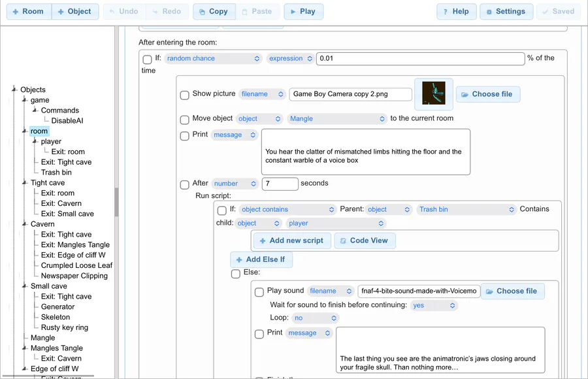The width and height of the screenshot is (588, 379).
Task: Add a new Object
Action: [x=75, y=12]
